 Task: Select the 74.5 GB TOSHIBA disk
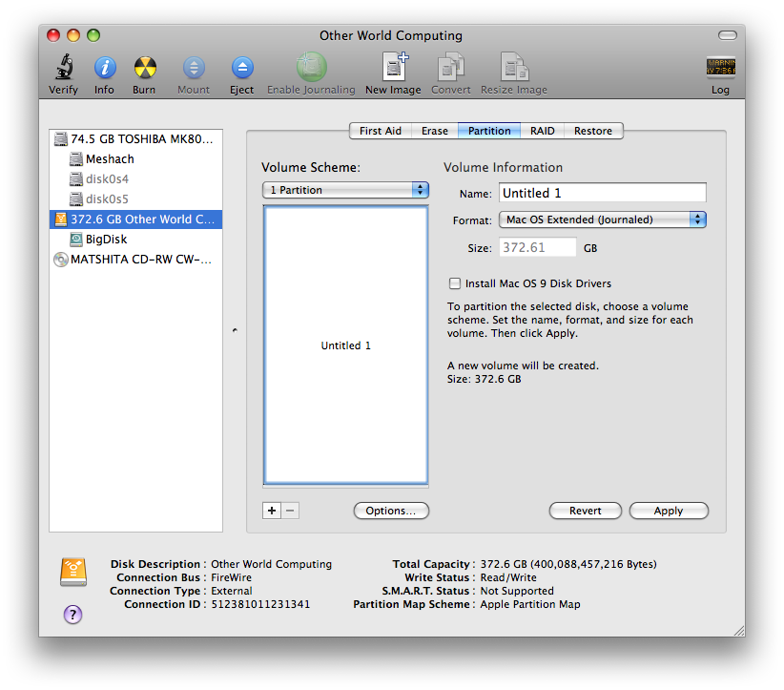point(135,139)
